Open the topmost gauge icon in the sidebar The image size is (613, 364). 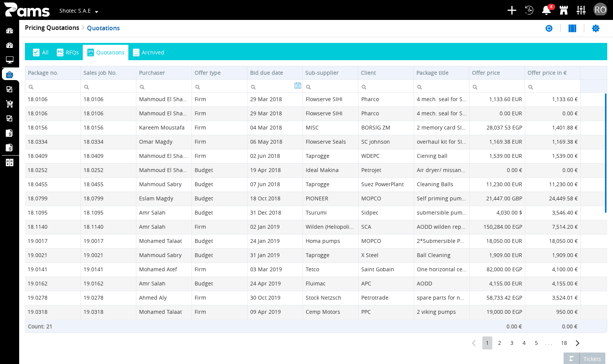10,31
